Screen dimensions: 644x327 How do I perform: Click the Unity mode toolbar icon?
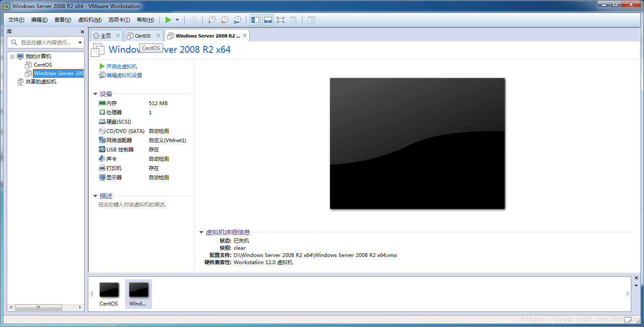293,20
